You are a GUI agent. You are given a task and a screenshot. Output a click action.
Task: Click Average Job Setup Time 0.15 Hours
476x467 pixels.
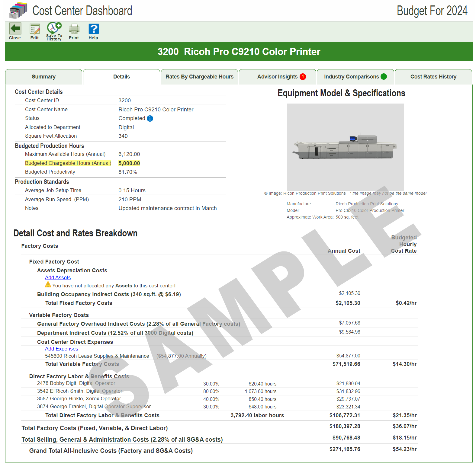pos(132,190)
